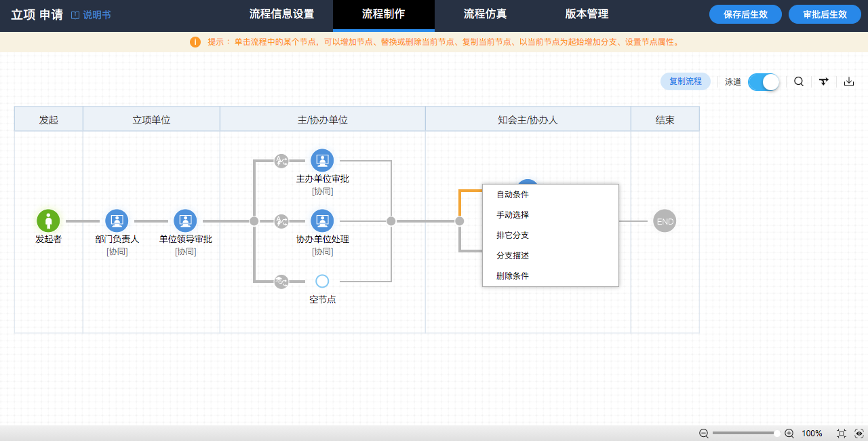Click the 知会主/协办人 lane header
Image resolution: width=868 pixels, height=441 pixels.
528,119
